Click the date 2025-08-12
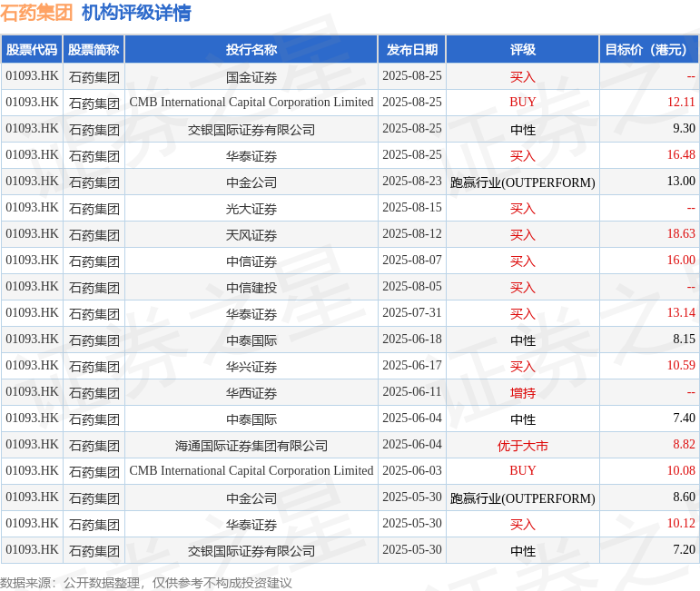 coord(412,234)
